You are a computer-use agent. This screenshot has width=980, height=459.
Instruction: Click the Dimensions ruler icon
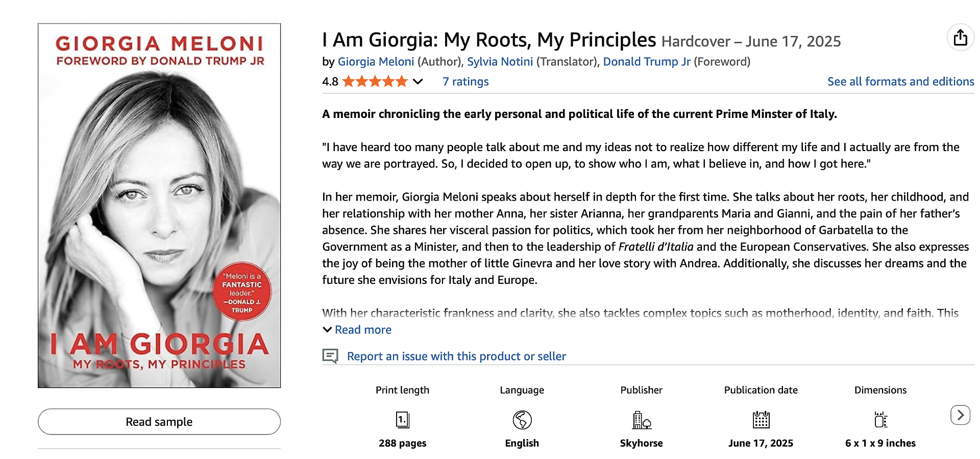click(x=880, y=420)
